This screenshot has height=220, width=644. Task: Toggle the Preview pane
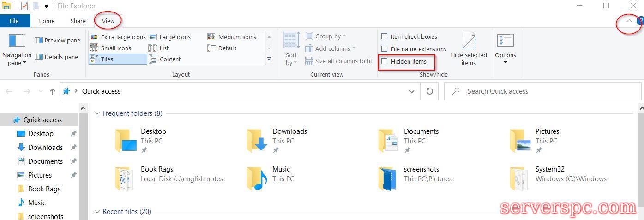pos(57,41)
